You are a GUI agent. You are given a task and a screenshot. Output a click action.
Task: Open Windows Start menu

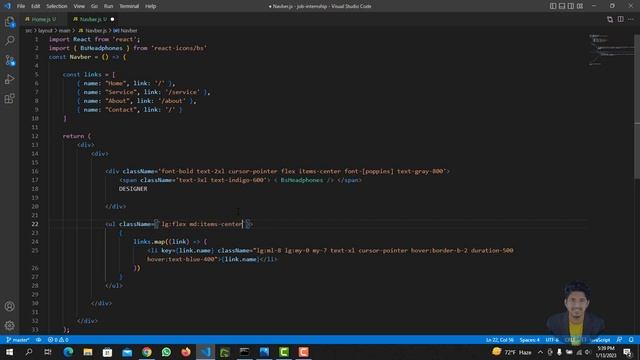pyautogui.click(x=9, y=352)
